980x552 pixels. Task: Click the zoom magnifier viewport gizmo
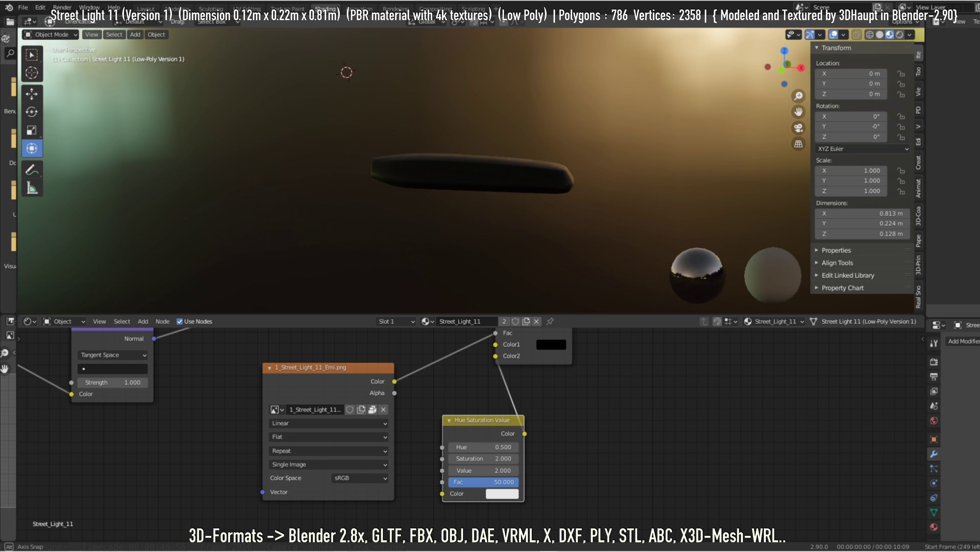[798, 95]
